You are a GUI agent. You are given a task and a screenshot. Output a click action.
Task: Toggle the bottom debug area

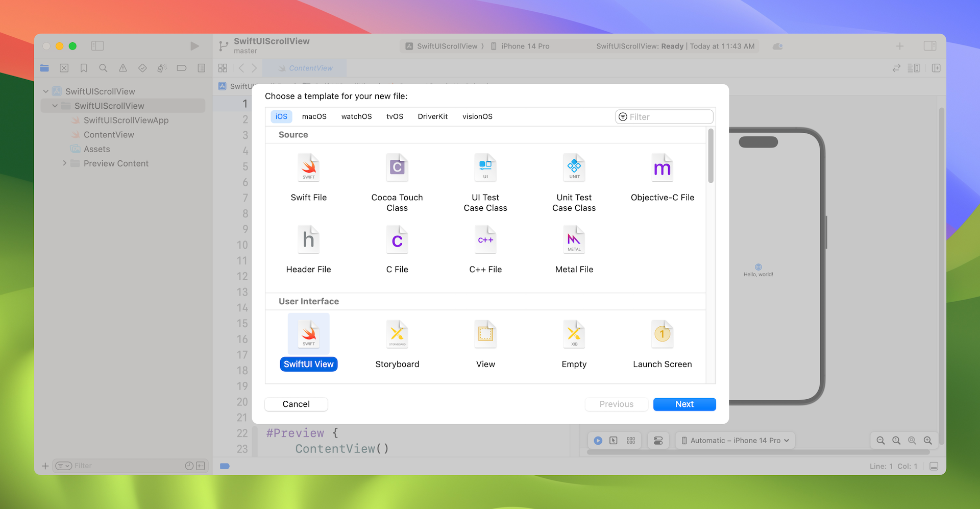click(934, 466)
